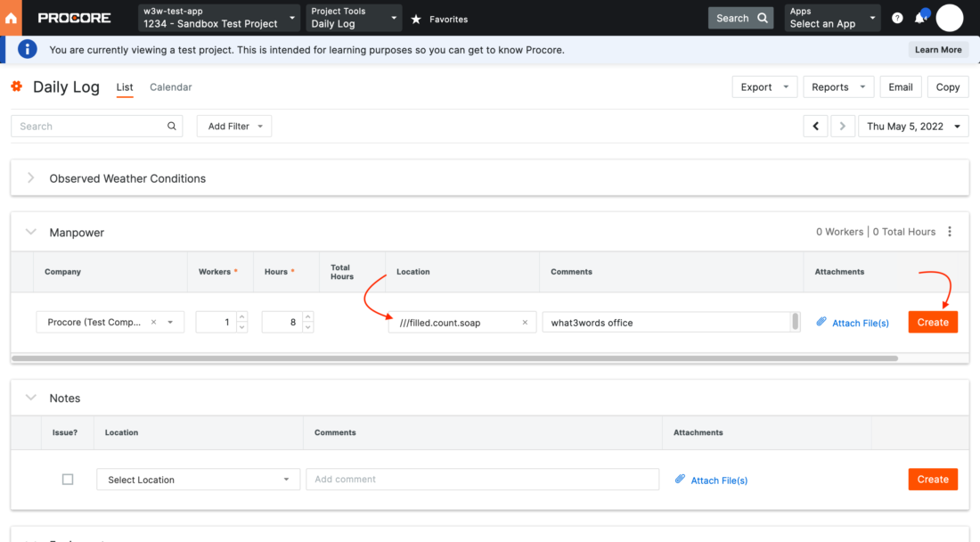Increase the Workers count
Screen dimensions: 980x542
(242, 317)
